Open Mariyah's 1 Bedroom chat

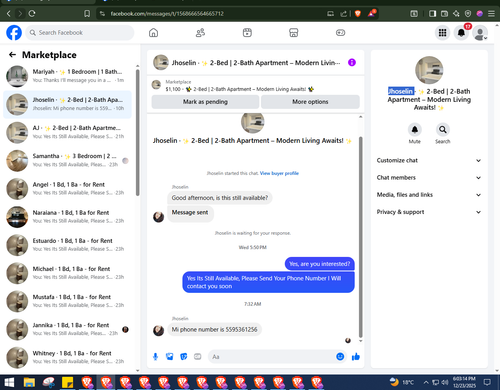click(67, 76)
